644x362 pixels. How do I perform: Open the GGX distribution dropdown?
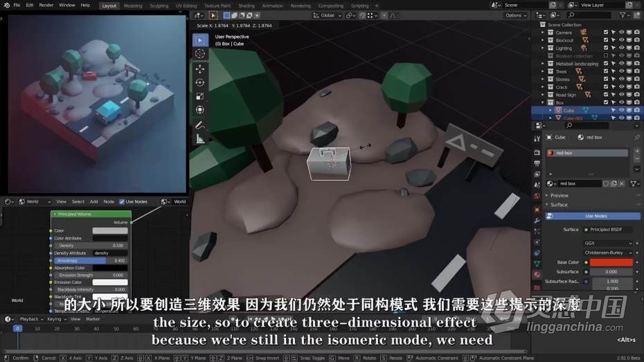click(x=608, y=243)
